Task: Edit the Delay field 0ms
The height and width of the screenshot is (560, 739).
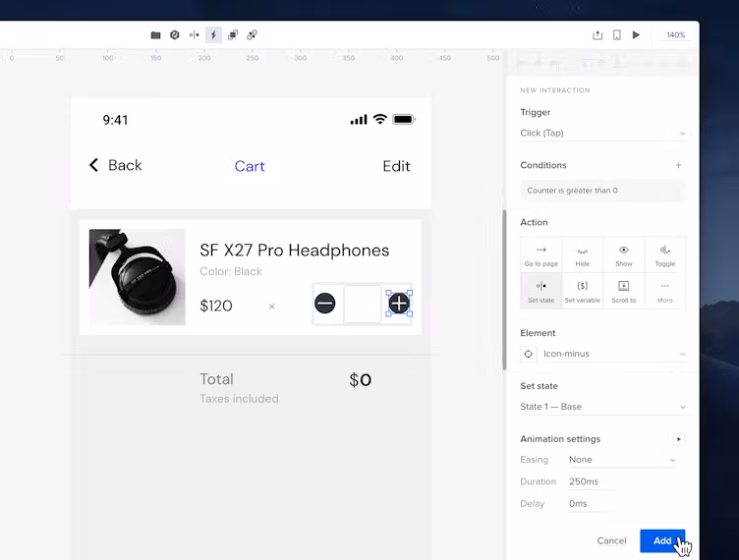Action: coord(592,504)
